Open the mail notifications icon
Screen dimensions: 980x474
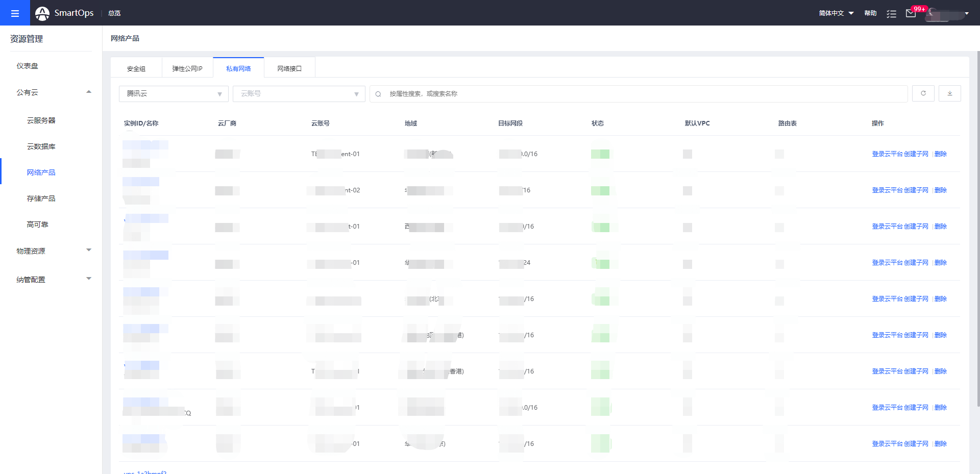(x=911, y=13)
